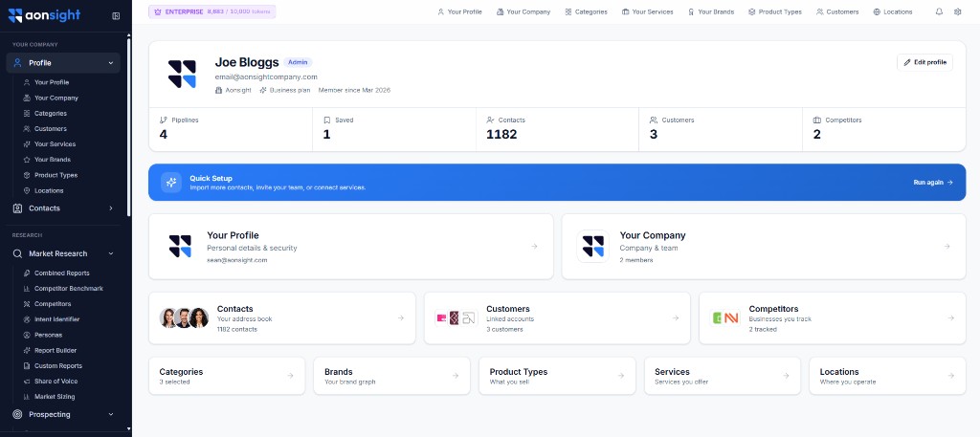Click the Edit profile button
Screen dimensions: 980x437
[x=924, y=62]
